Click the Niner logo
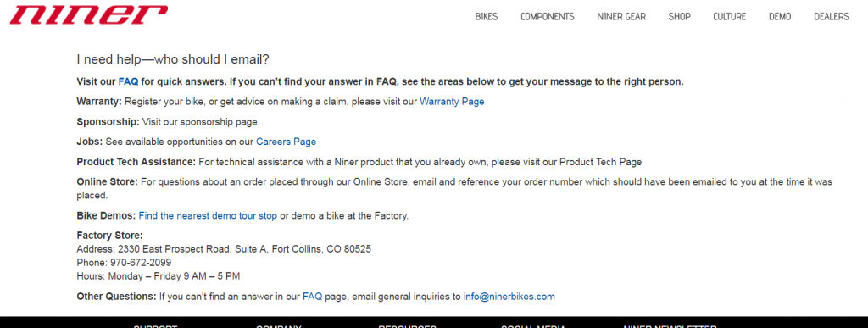The image size is (868, 328). [x=88, y=14]
